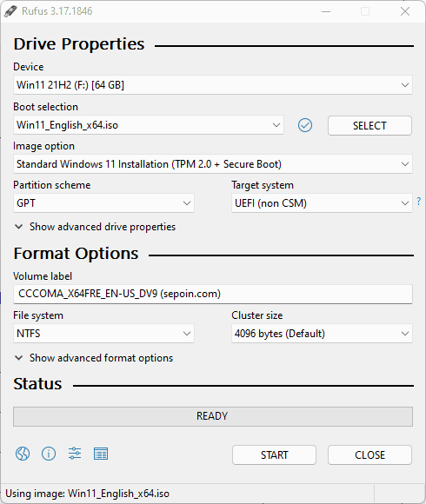426x504 pixels.
Task: Click the 'Using image: Win11_English_x64.iso' status text
Action: tap(88, 494)
